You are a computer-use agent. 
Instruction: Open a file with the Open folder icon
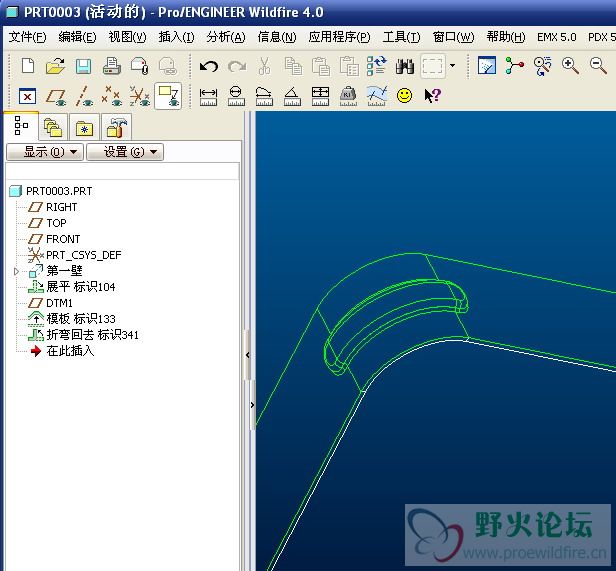click(55, 66)
